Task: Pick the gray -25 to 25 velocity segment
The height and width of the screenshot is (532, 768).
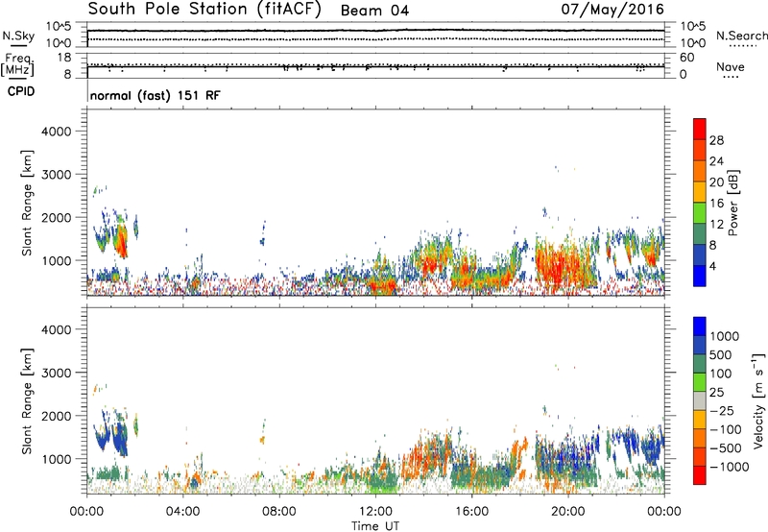Action: coord(700,400)
